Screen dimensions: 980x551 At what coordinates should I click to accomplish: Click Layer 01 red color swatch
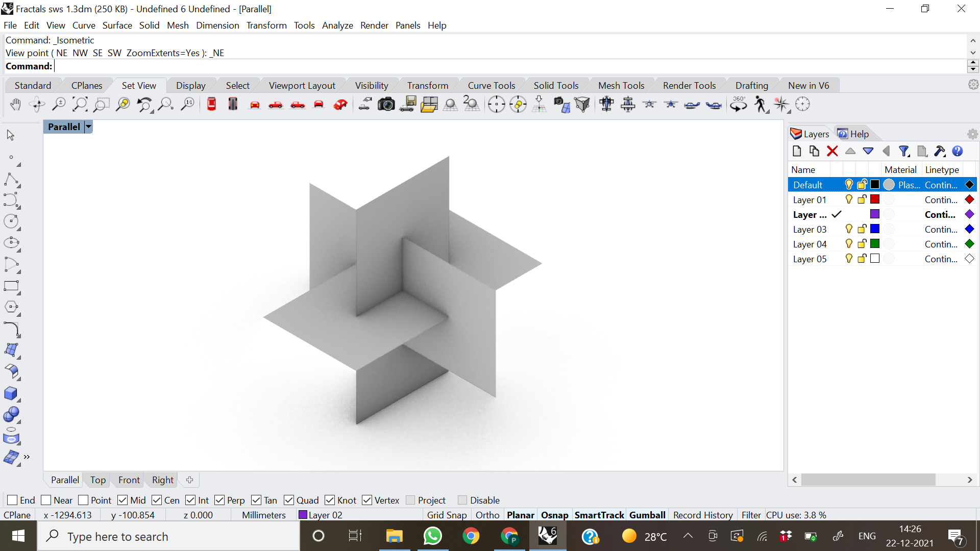875,199
